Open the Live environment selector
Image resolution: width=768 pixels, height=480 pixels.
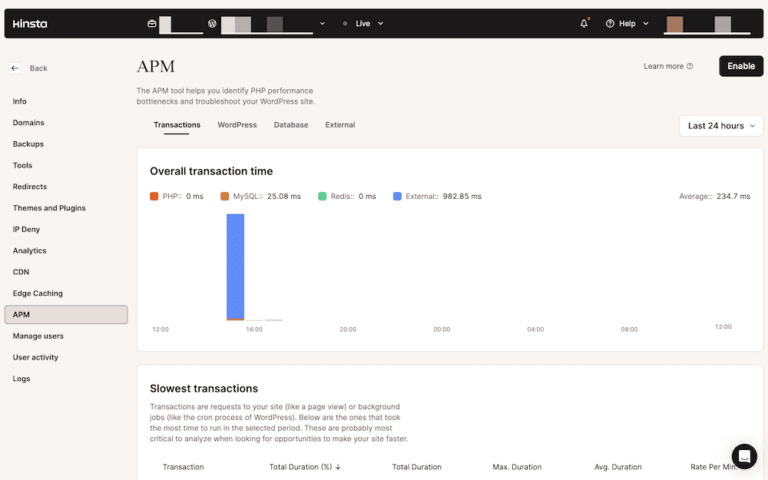point(362,23)
